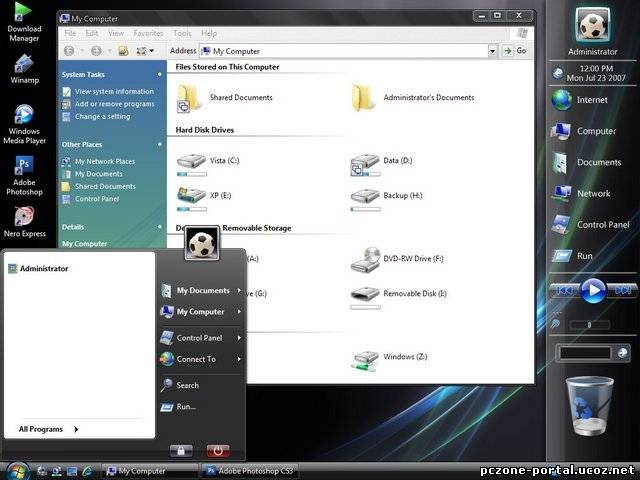Click sidebar previous track button

tap(565, 290)
